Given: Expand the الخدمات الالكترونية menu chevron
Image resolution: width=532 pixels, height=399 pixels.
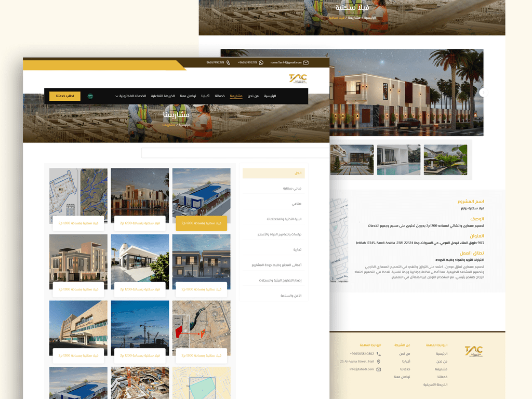Looking at the screenshot, I should pos(117,96).
